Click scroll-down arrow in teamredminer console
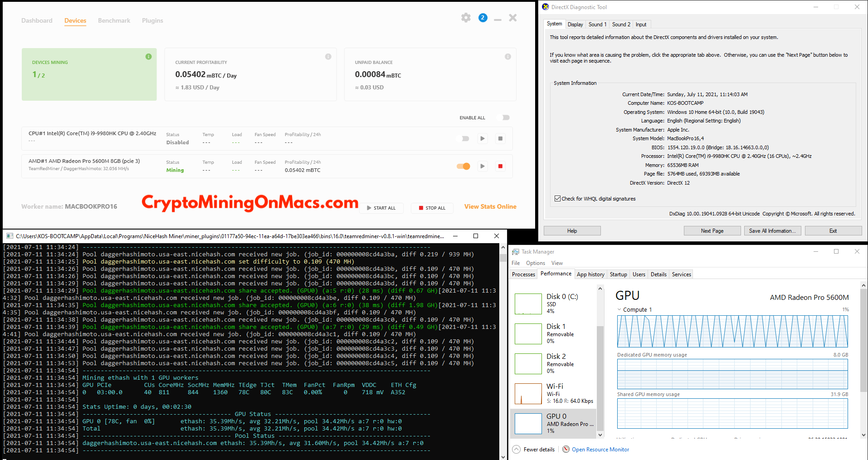The height and width of the screenshot is (460, 868). point(503,456)
